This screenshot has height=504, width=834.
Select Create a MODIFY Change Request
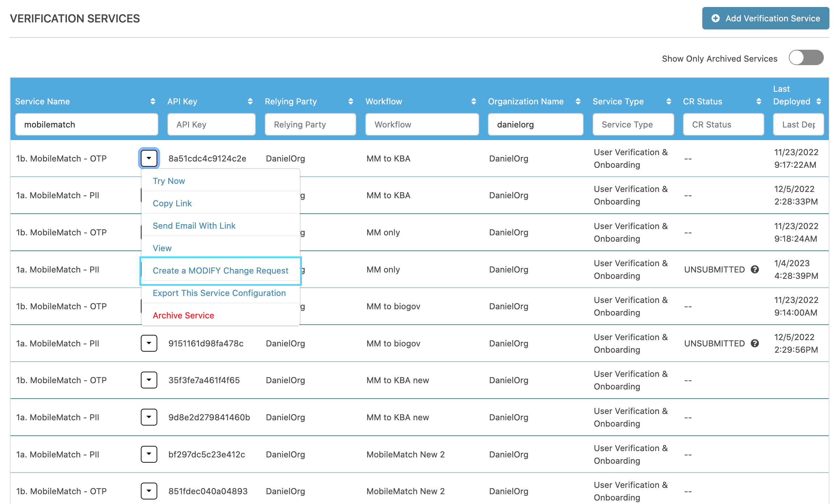pyautogui.click(x=220, y=271)
